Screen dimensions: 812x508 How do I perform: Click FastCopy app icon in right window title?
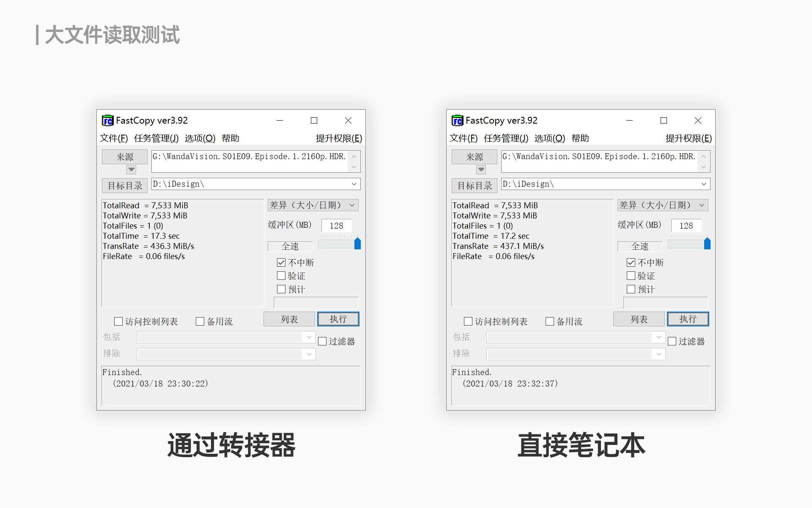(457, 121)
